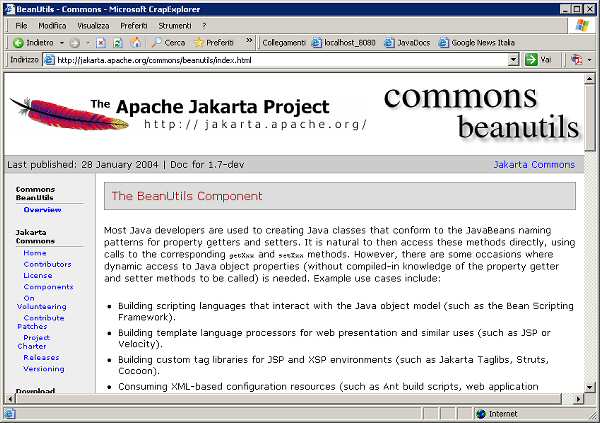Image resolution: width=600 pixels, height=423 pixels.
Task: Click the Google News Italia page icon
Action: point(443,42)
